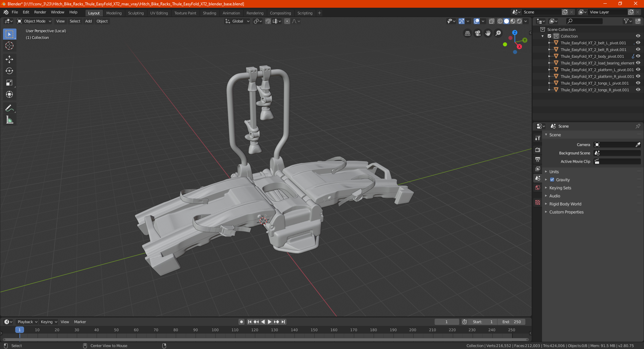
Task: Switch to the Shading workspace tab
Action: [x=209, y=13]
